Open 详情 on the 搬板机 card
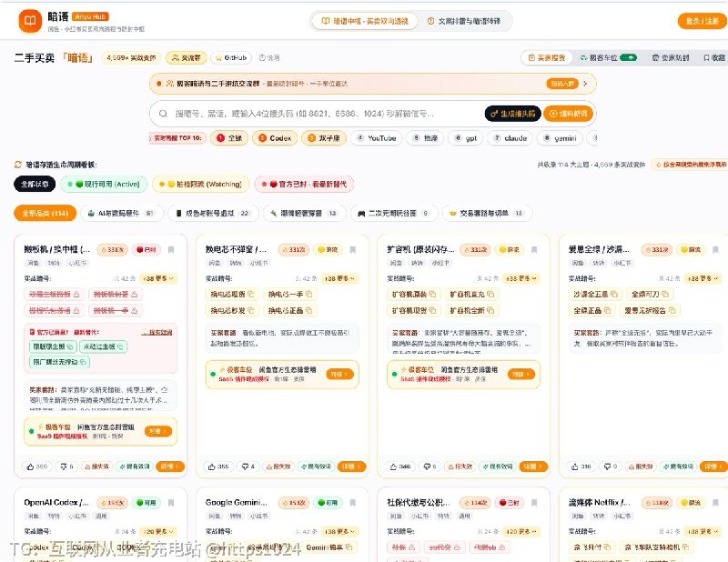Screen dimensions: 728x562 click(x=169, y=467)
